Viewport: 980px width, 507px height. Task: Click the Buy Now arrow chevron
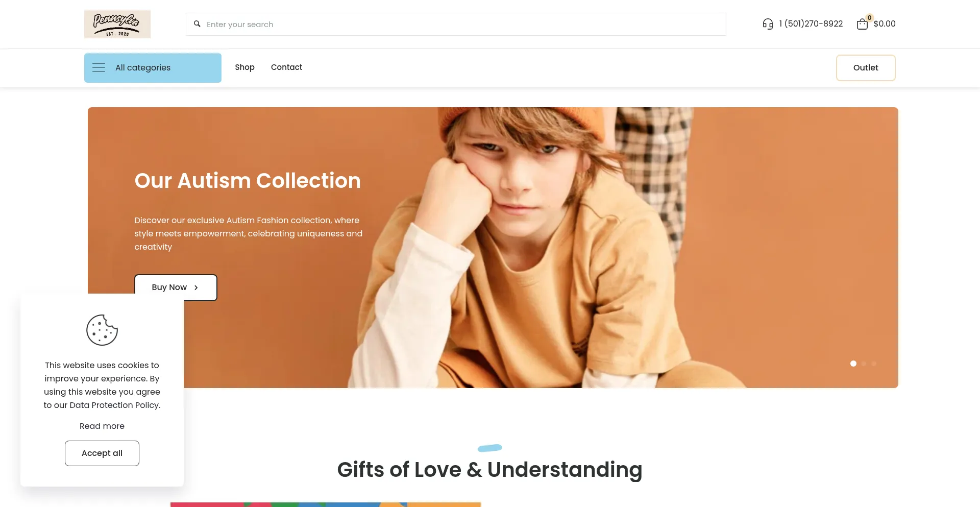[x=196, y=287]
